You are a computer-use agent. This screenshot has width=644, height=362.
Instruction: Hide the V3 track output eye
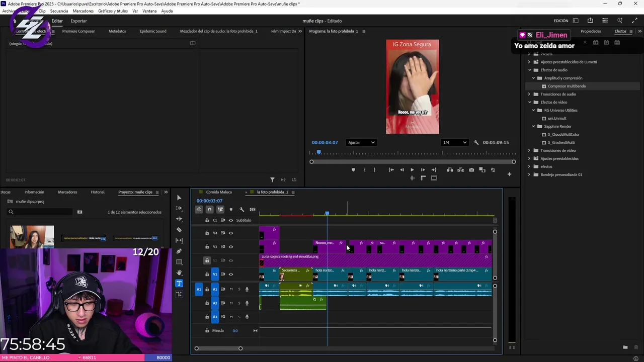point(231,247)
